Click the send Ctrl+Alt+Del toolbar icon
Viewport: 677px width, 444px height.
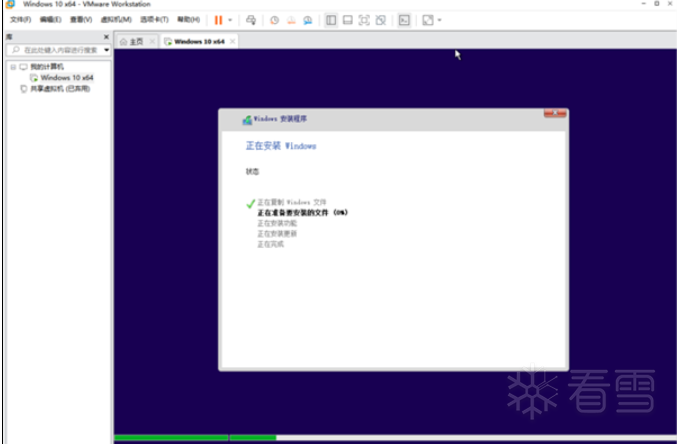pos(251,20)
